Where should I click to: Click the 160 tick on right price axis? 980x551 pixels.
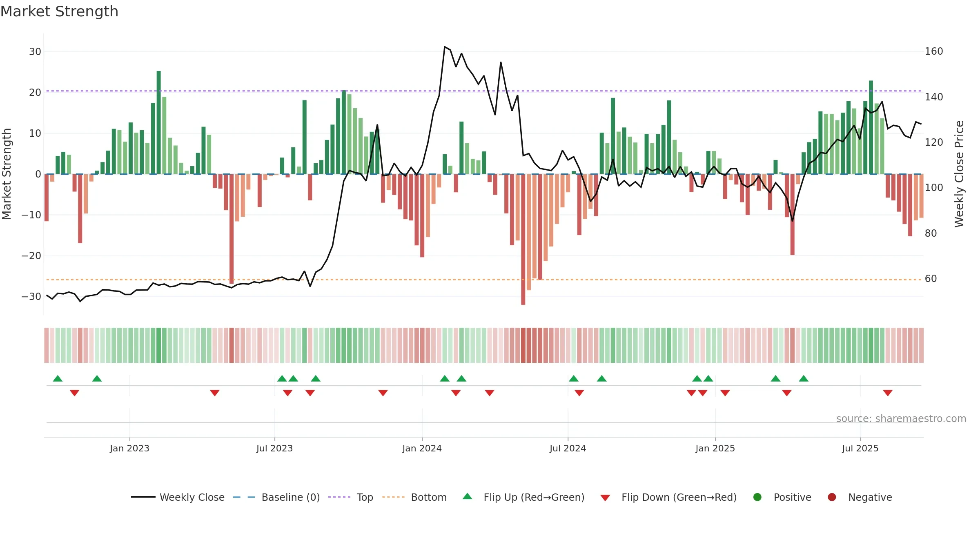coord(934,51)
